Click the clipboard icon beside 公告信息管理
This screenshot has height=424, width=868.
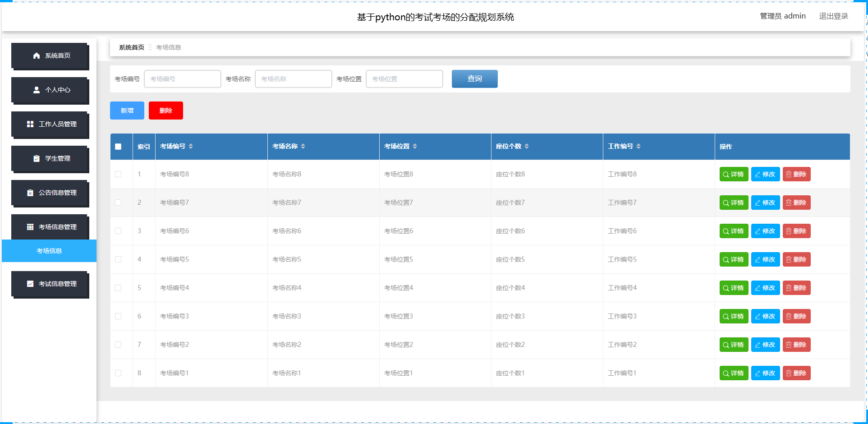click(30, 193)
